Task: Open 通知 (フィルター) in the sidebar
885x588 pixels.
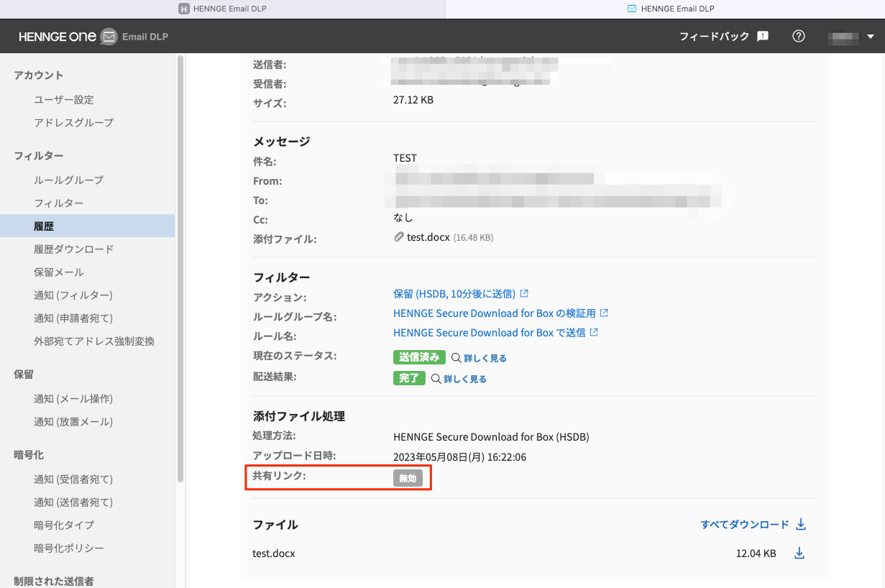Action: click(x=73, y=295)
